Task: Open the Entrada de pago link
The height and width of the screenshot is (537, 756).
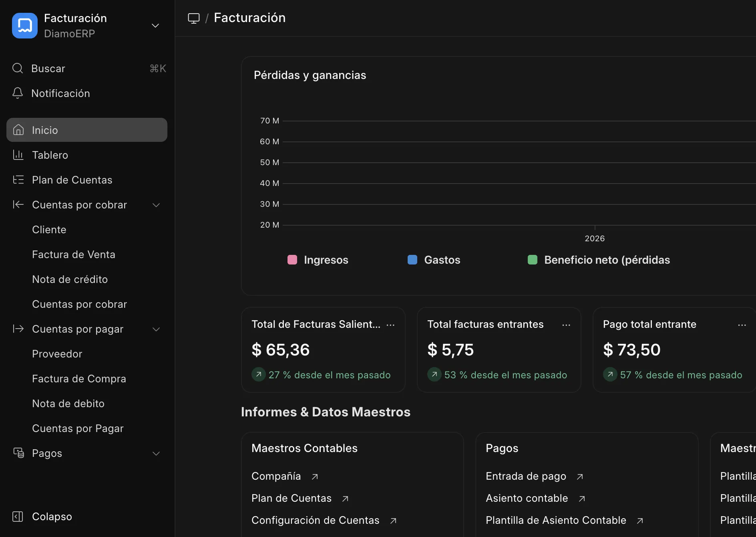Action: tap(526, 476)
